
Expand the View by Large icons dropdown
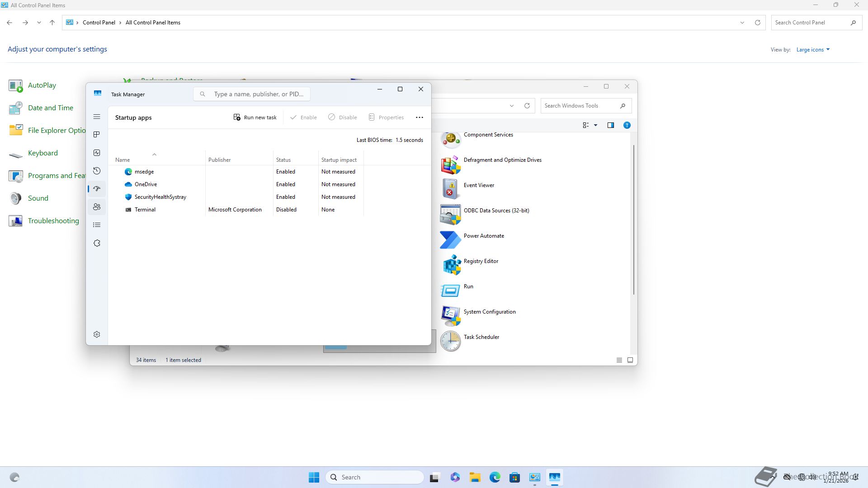[x=813, y=50]
